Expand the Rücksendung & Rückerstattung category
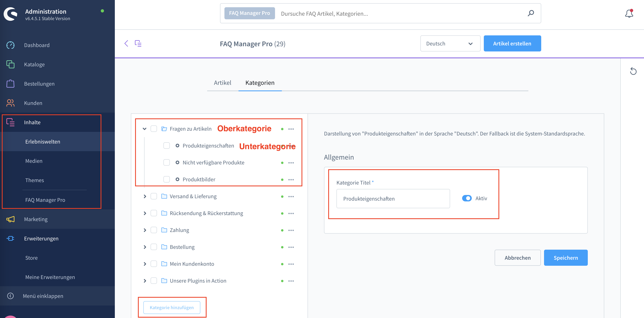This screenshot has width=644, height=318. pos(145,213)
